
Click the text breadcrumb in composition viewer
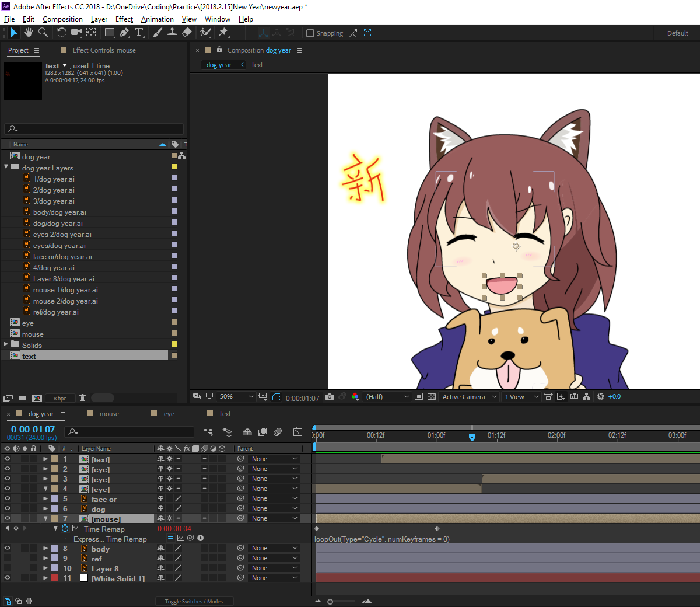257,65
